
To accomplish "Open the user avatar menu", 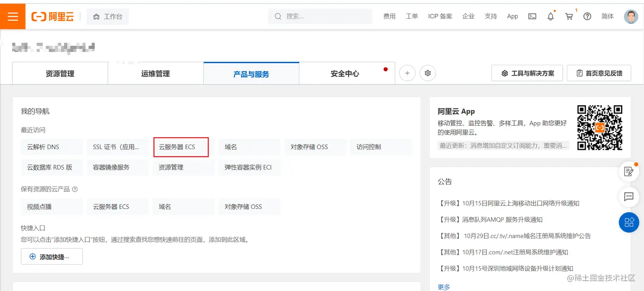I will pos(631,17).
